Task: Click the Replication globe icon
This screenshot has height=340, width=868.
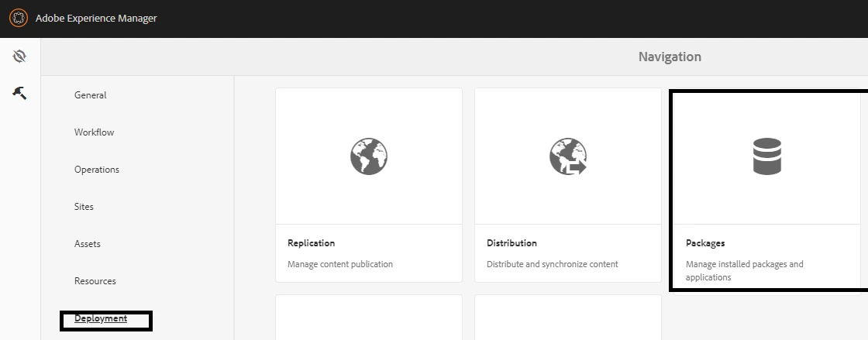Action: pos(369,156)
